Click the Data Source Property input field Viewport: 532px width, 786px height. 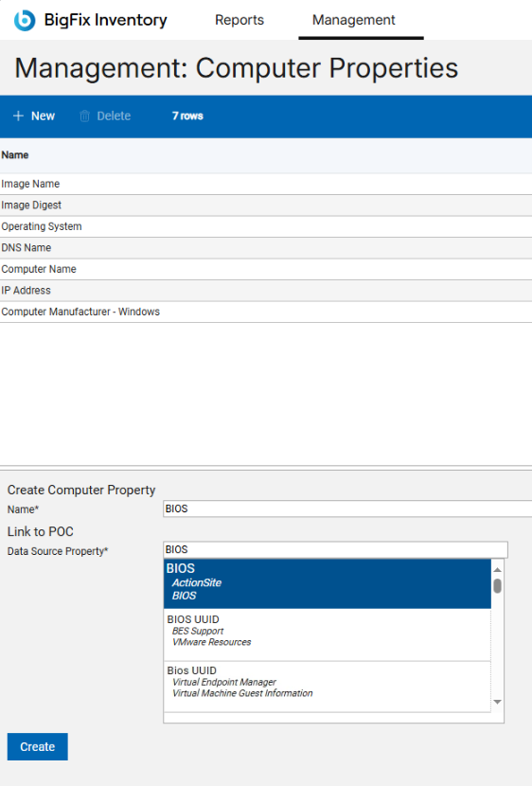pos(336,549)
